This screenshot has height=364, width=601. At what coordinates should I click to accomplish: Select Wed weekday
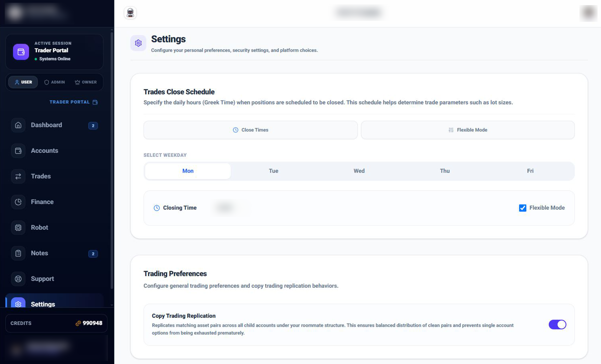pos(359,171)
